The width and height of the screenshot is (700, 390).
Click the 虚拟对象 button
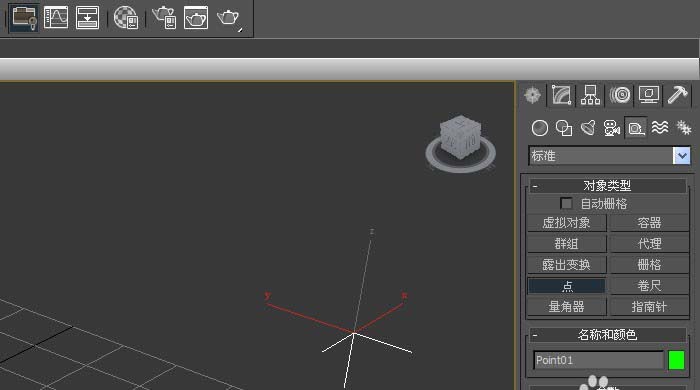pos(567,223)
